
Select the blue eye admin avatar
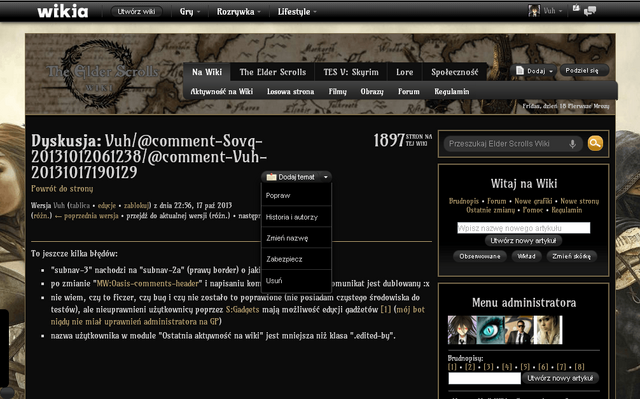click(491, 330)
